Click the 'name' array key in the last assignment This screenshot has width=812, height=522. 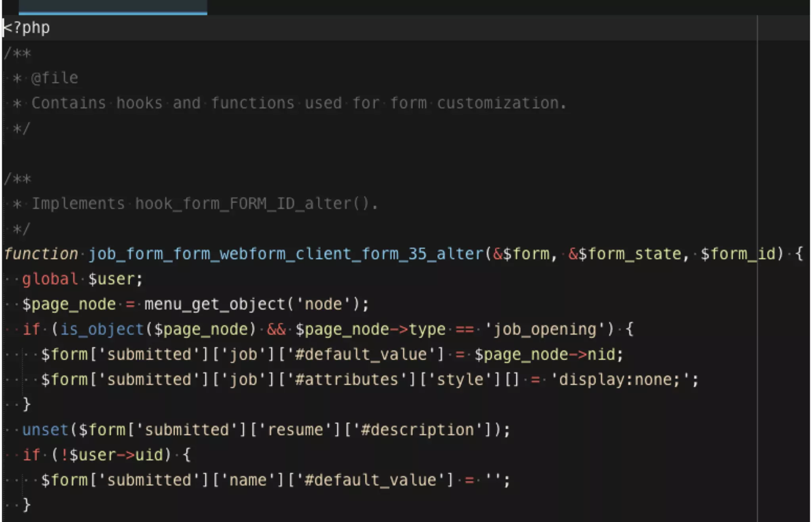pos(248,480)
